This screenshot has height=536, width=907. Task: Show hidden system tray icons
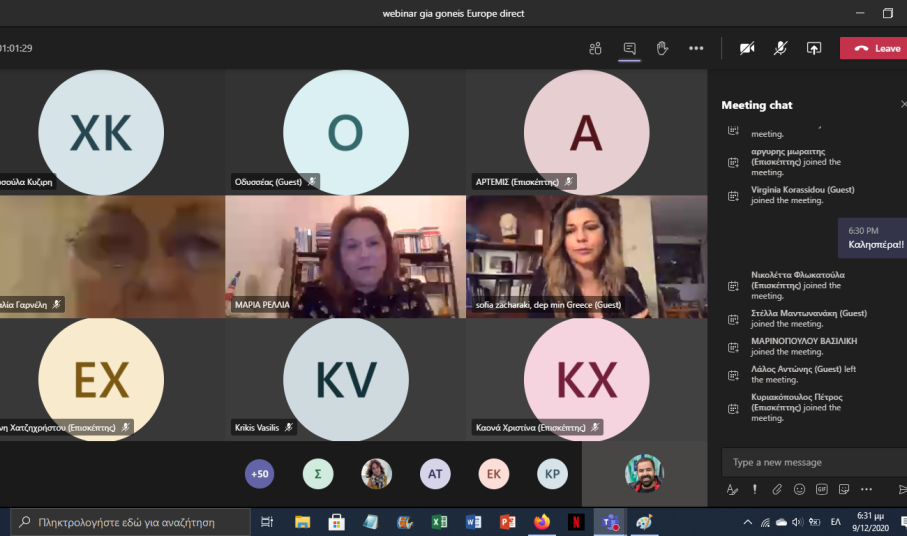[747, 522]
